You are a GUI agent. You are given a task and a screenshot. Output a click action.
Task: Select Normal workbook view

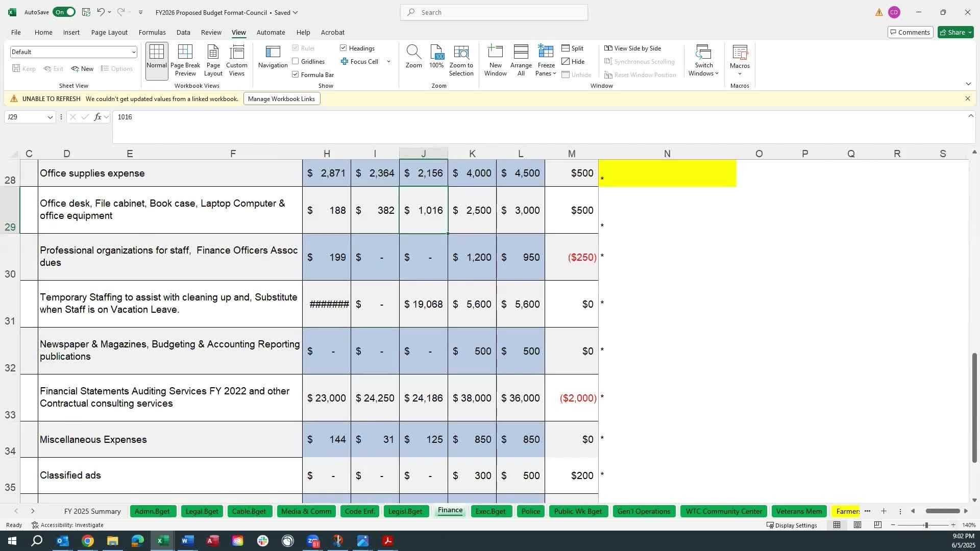(156, 61)
